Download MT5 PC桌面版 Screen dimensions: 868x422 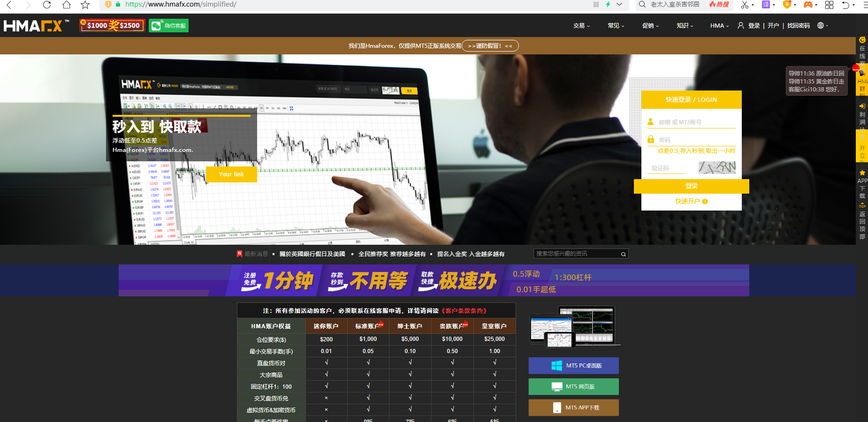pyautogui.click(x=574, y=366)
